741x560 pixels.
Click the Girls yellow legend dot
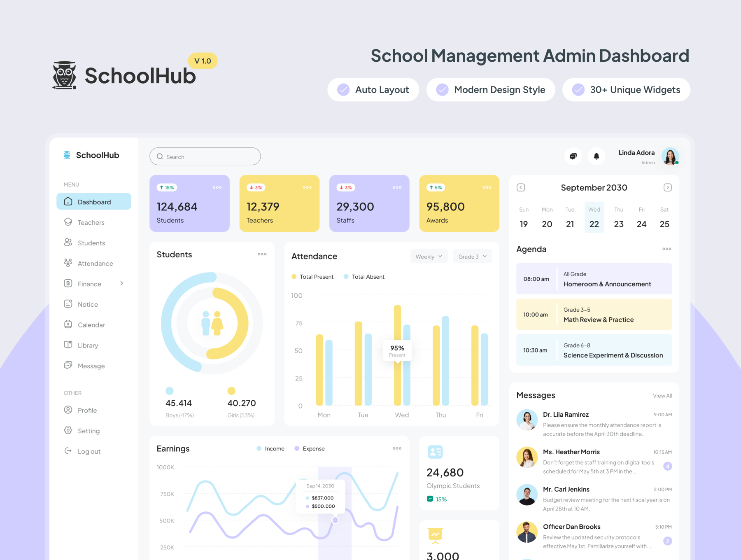(231, 391)
